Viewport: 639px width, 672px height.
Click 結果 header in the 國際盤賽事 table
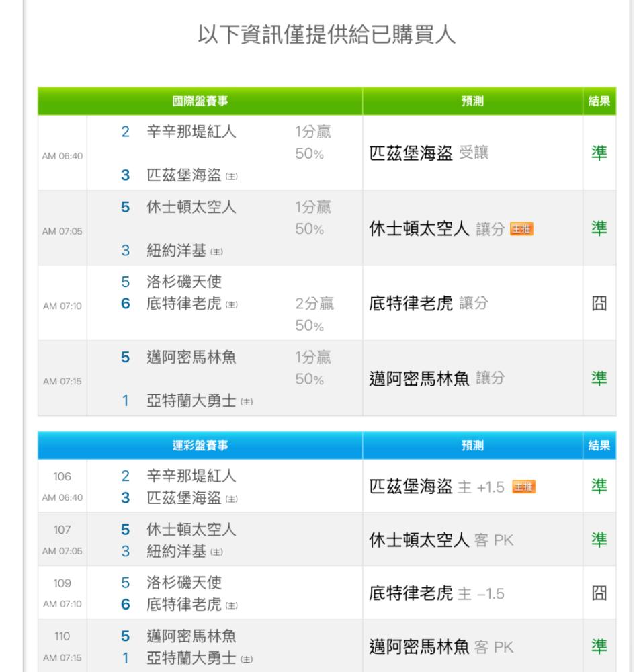coord(599,101)
